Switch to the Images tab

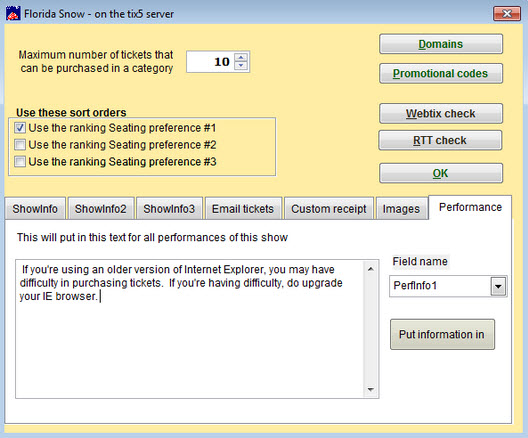click(401, 209)
